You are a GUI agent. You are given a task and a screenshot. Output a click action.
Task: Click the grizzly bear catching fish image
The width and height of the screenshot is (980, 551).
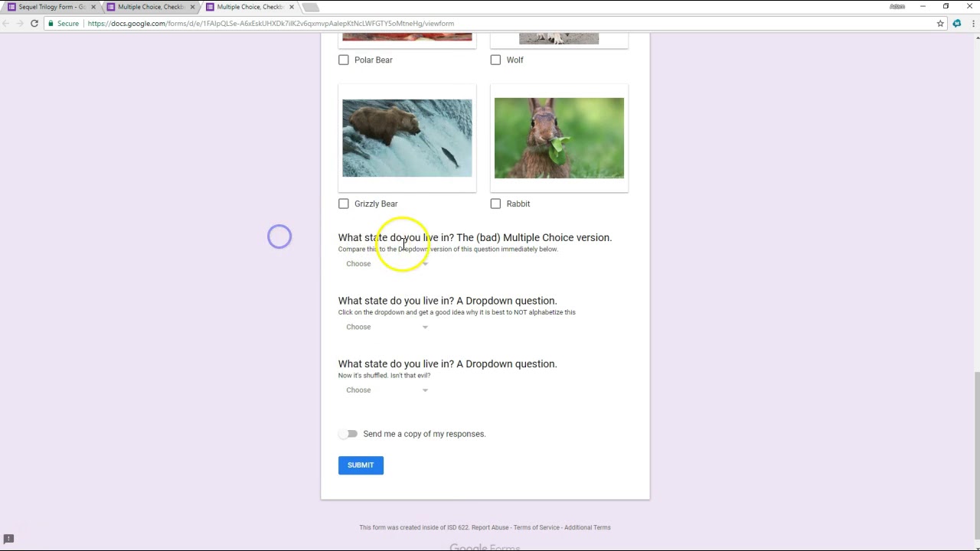407,138
